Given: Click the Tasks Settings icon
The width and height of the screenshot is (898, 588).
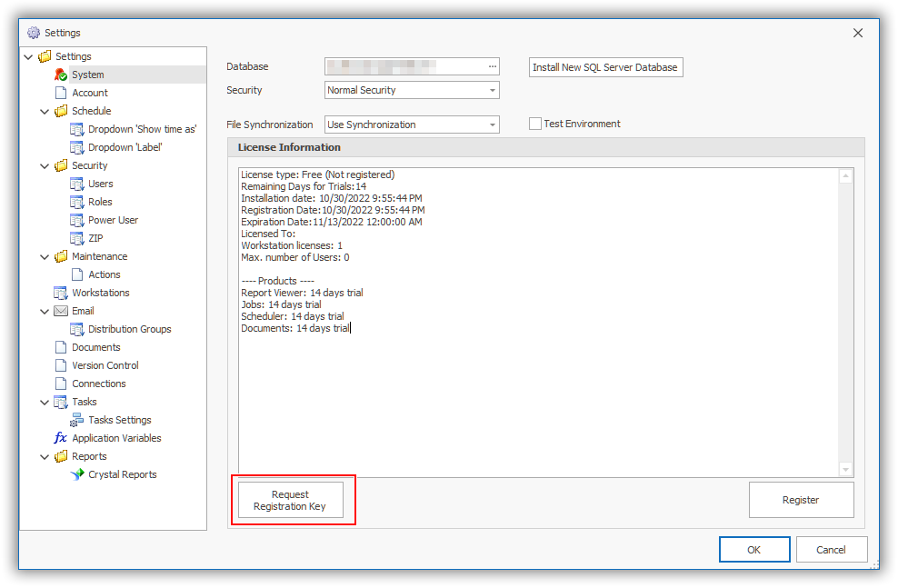Looking at the screenshot, I should tap(77, 420).
